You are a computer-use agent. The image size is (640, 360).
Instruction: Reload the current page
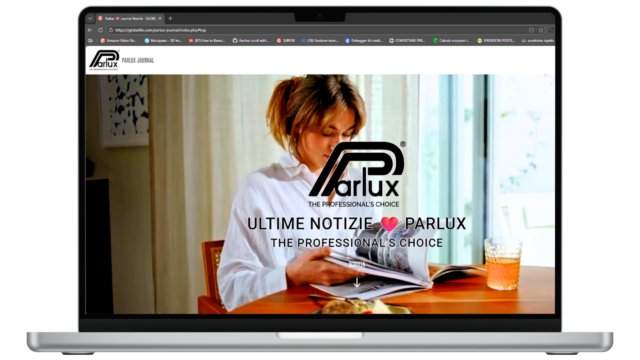click(x=100, y=30)
